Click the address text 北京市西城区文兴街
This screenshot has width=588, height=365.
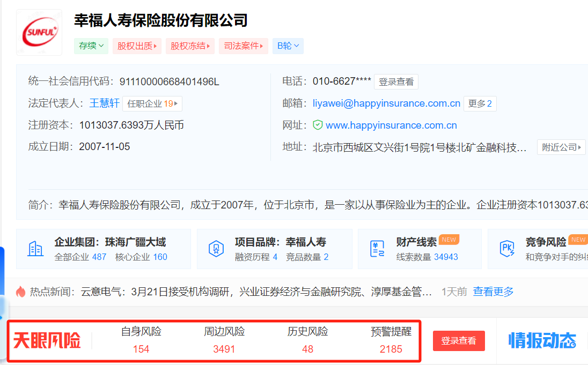pos(419,147)
